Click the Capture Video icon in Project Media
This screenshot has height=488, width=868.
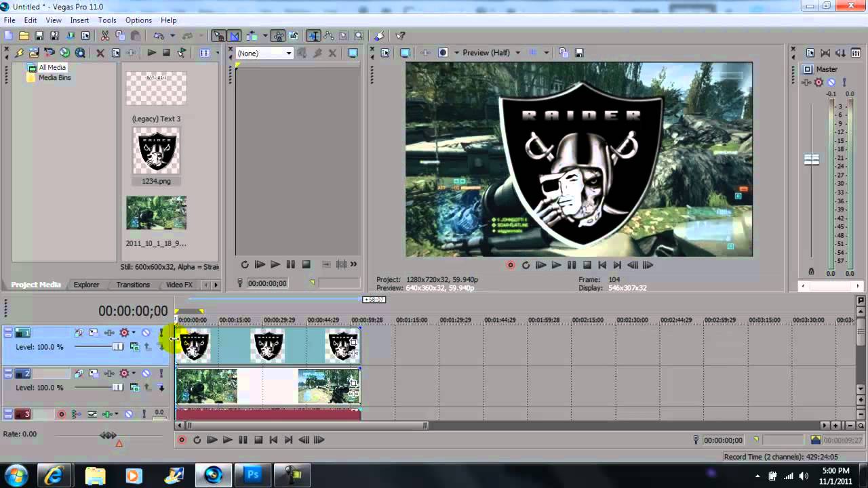[50, 53]
